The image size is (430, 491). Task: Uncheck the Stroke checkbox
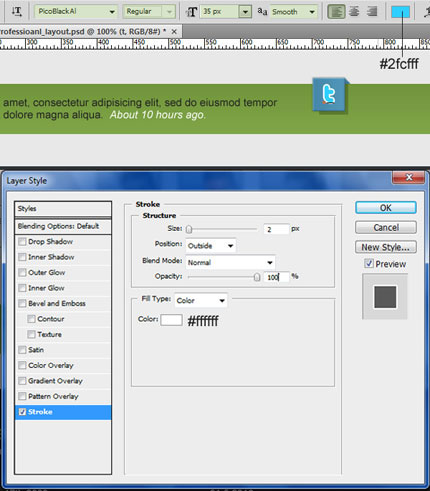[22, 412]
